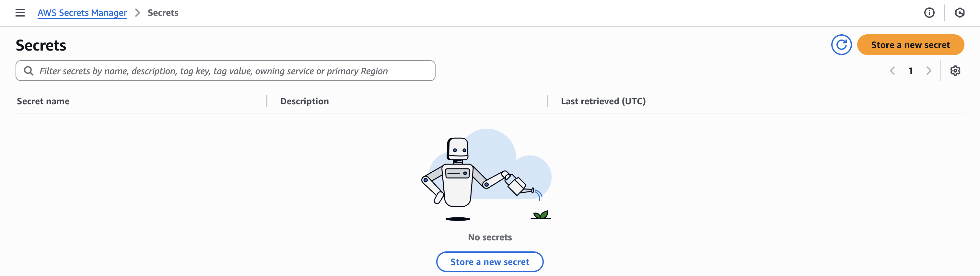Go to the previous page chevron
The height and width of the screenshot is (276, 980).
click(892, 71)
